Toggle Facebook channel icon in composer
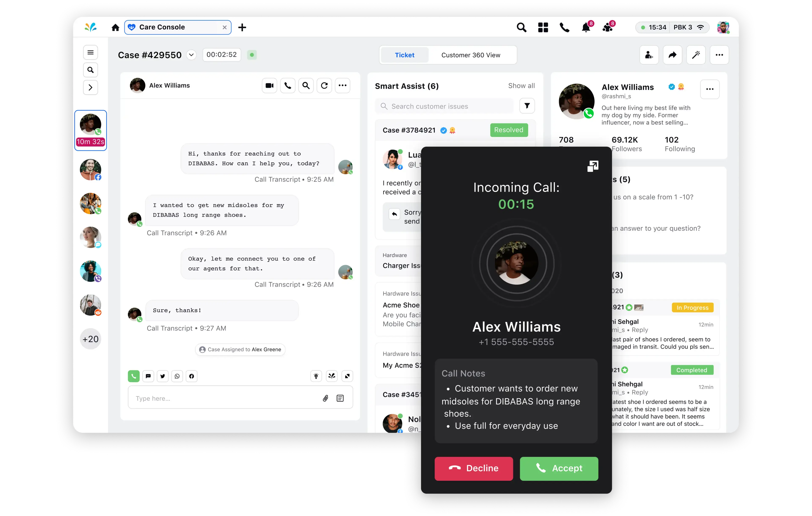The width and height of the screenshot is (812, 516). (192, 376)
